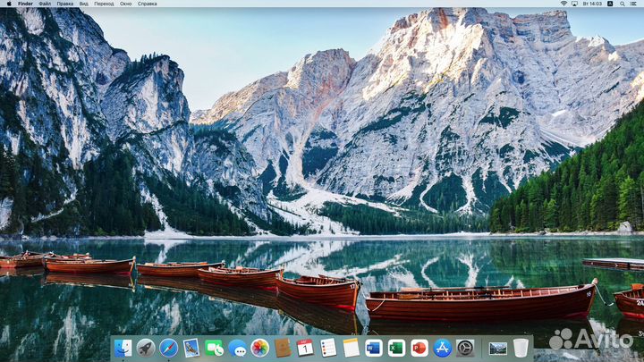
Task: Open the Файл menu
Action: pos(45,4)
